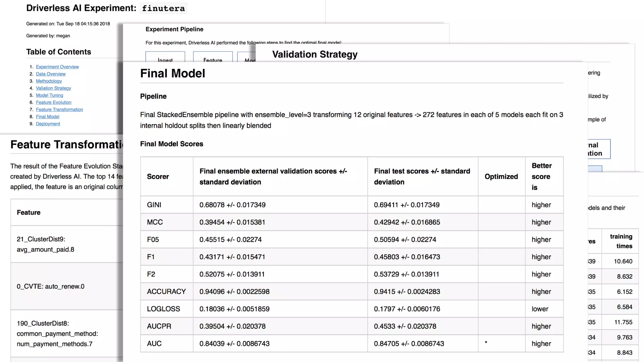Click the Feature pipeline step box

[x=213, y=58]
